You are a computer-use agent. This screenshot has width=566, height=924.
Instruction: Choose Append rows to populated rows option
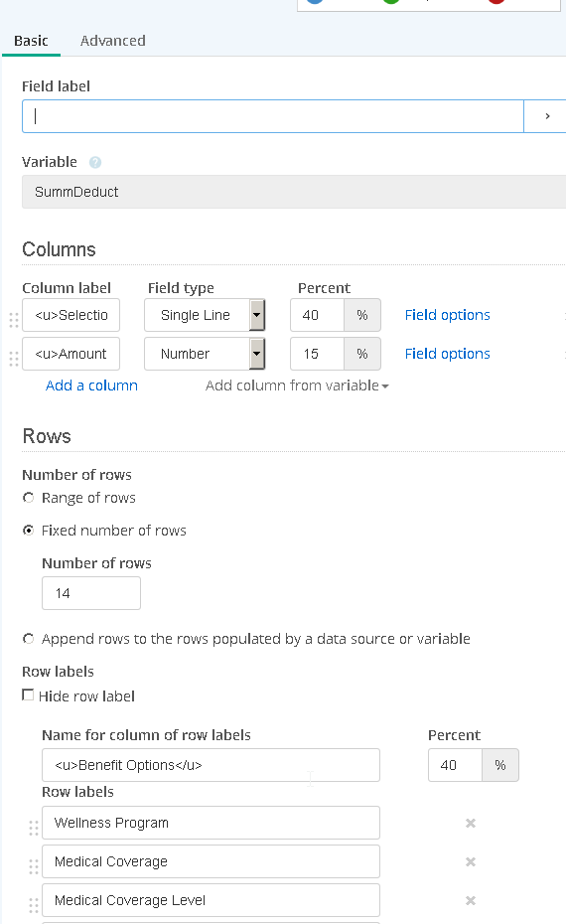[28, 639]
